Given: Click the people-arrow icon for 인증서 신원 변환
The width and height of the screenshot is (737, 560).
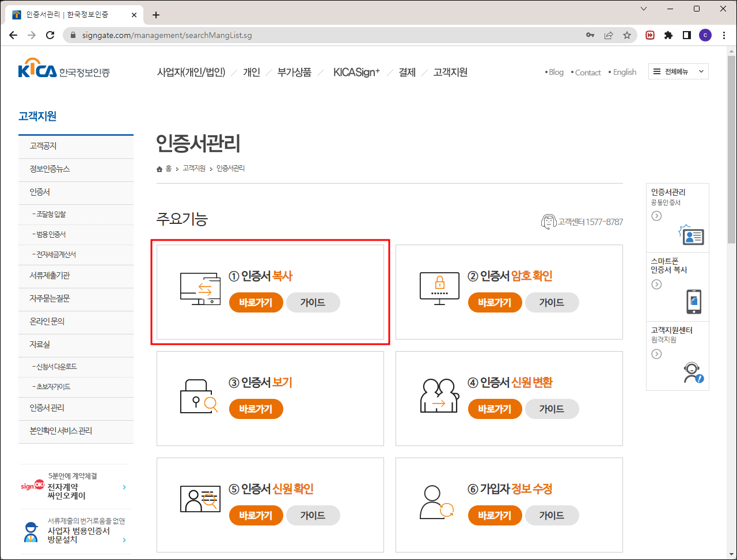Looking at the screenshot, I should [438, 395].
